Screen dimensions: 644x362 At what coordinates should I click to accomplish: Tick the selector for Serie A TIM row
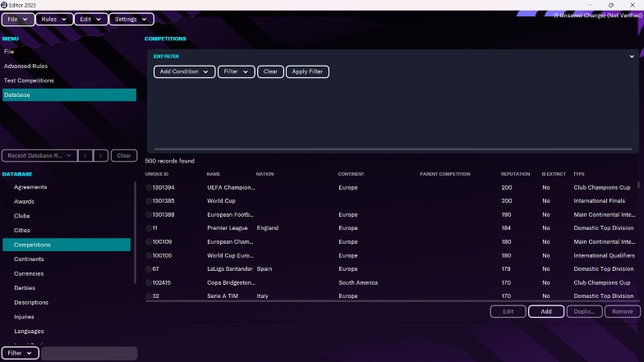[149, 296]
